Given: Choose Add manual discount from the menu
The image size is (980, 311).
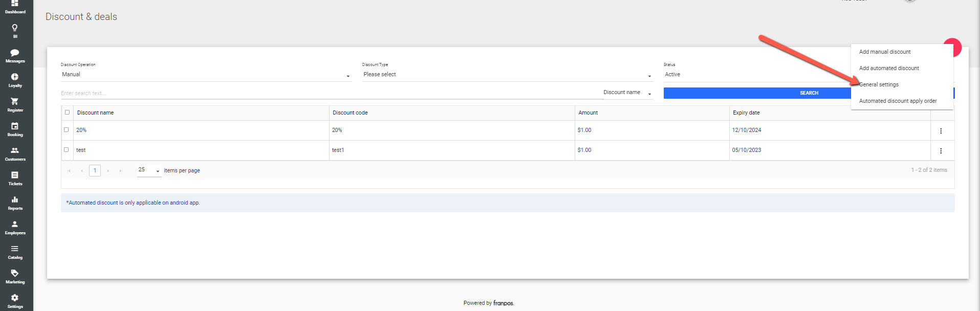Looking at the screenshot, I should click(x=885, y=52).
